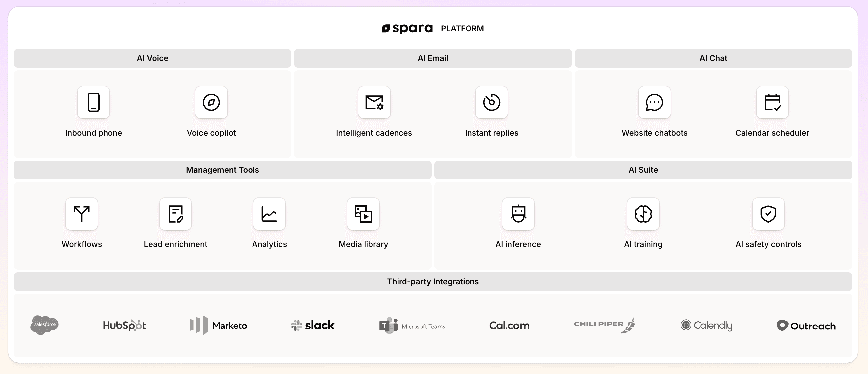Click the HubSpot integration logo
The height and width of the screenshot is (374, 868).
[x=124, y=325]
